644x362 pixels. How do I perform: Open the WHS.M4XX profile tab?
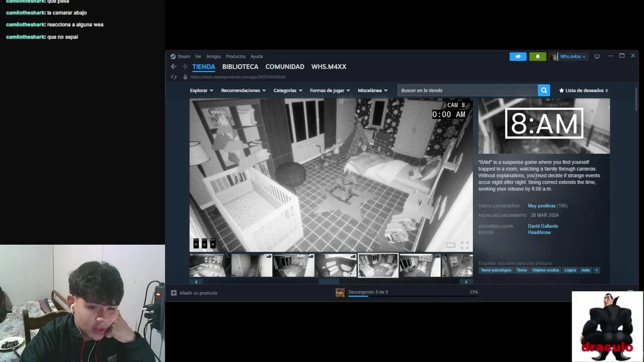click(329, 66)
